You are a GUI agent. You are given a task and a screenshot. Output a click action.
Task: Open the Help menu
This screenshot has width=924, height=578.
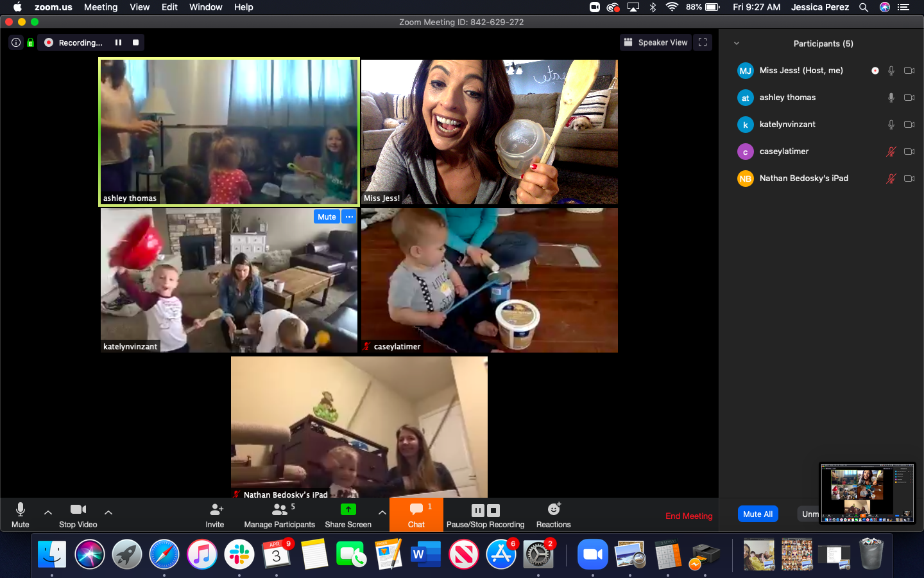[243, 7]
